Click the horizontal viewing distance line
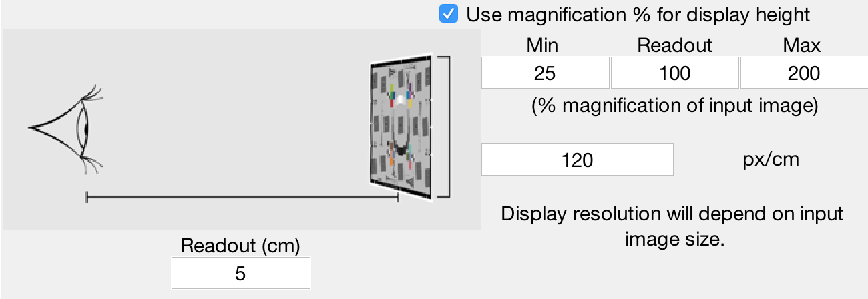Screen dimensions: 868x299 click(x=243, y=197)
